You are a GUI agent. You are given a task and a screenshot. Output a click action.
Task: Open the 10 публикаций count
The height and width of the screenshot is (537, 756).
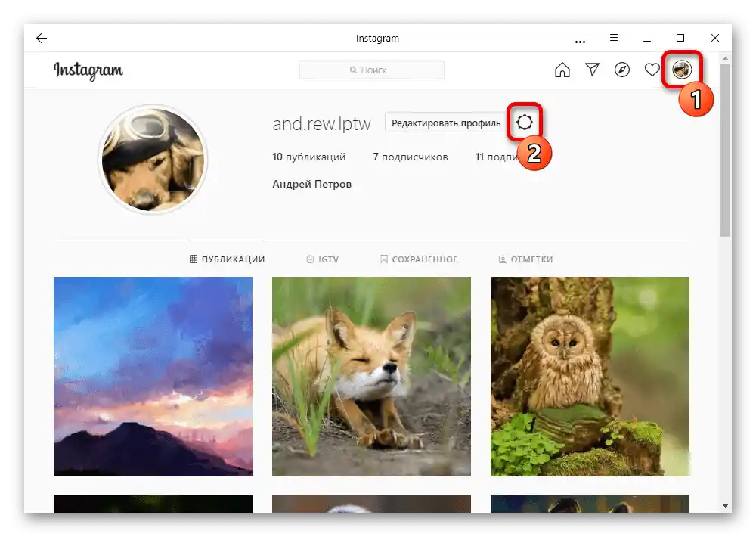point(308,157)
